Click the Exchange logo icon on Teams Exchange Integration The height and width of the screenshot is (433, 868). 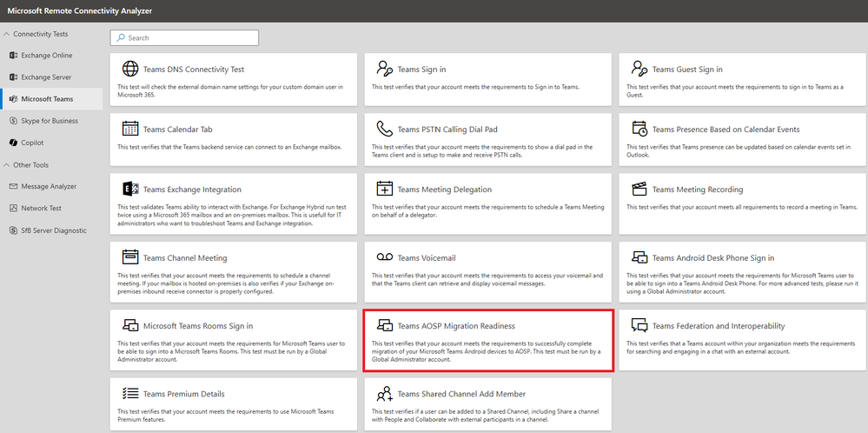point(129,189)
